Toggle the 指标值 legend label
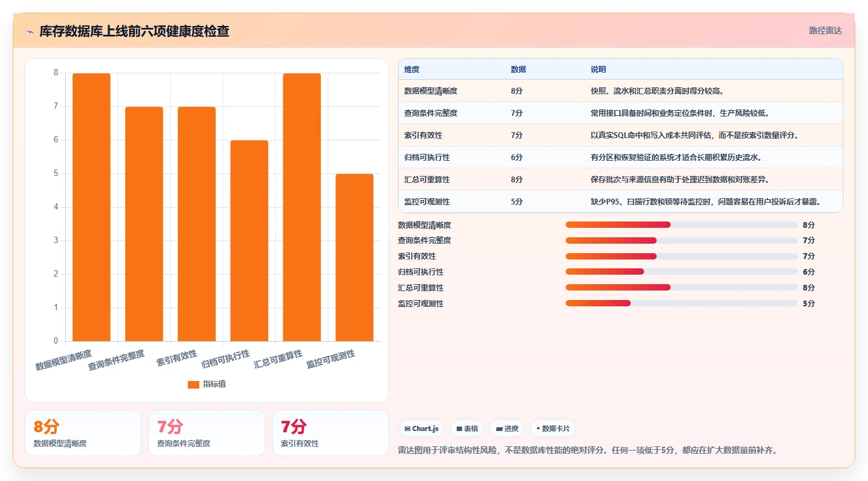The height and width of the screenshot is (481, 868). click(214, 384)
